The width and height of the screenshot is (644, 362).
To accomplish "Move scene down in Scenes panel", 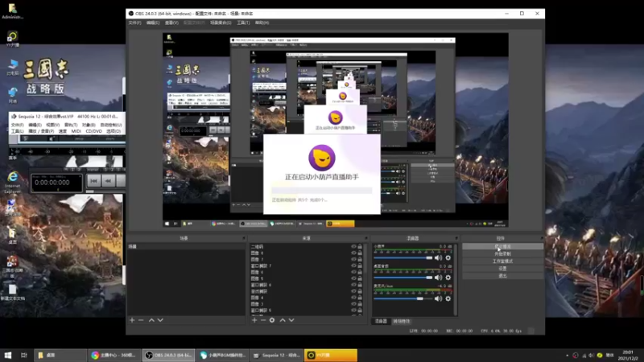I will coord(160,320).
